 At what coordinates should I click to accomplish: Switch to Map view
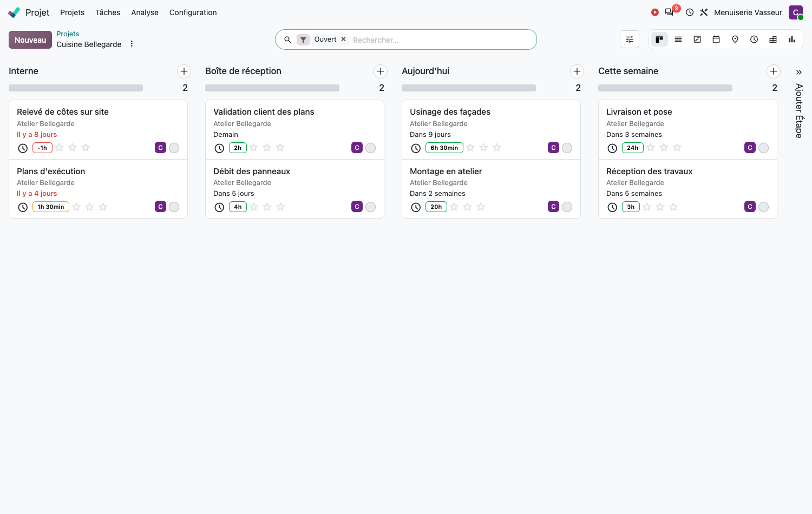(735, 39)
